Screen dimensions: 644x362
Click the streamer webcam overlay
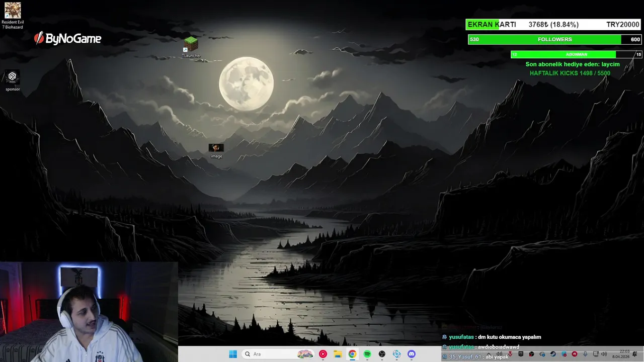tap(89, 312)
